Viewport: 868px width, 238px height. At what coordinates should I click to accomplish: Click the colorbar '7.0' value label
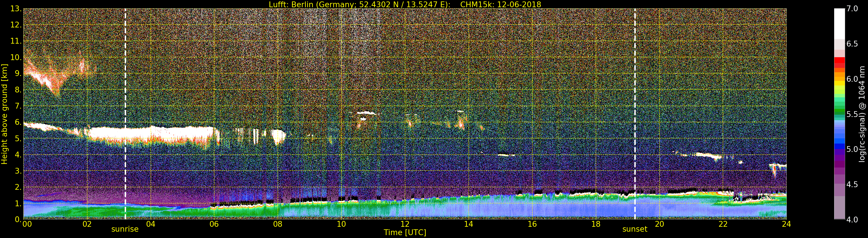pos(852,9)
